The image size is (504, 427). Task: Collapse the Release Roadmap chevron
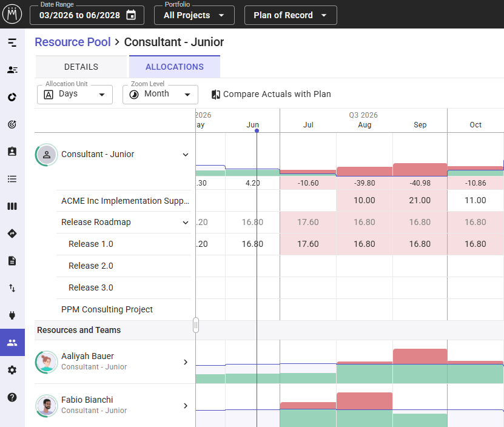coord(186,223)
